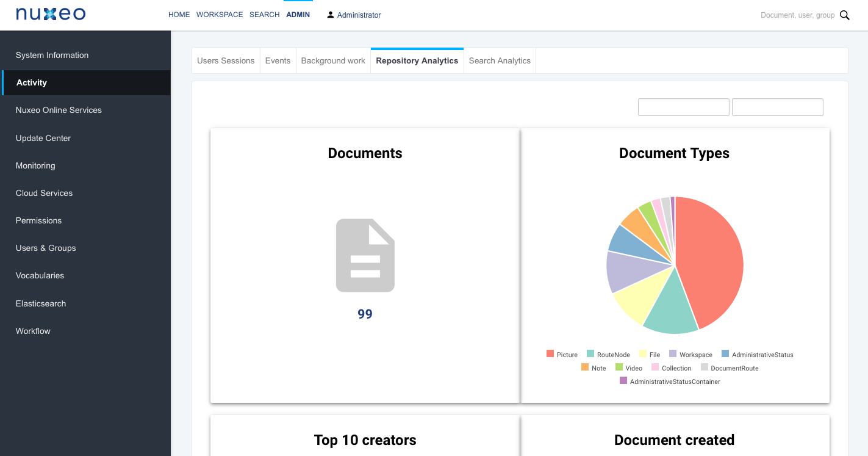Click the second date range input
The image size is (868, 456).
778,107
